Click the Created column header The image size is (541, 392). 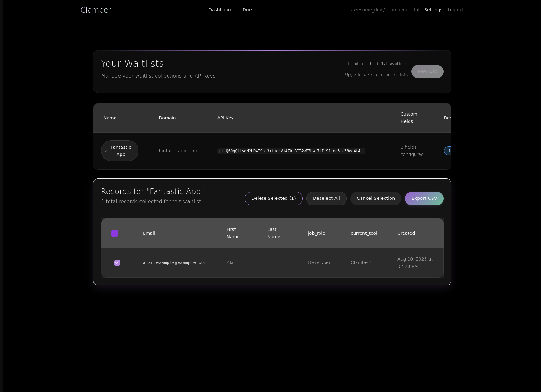click(406, 233)
